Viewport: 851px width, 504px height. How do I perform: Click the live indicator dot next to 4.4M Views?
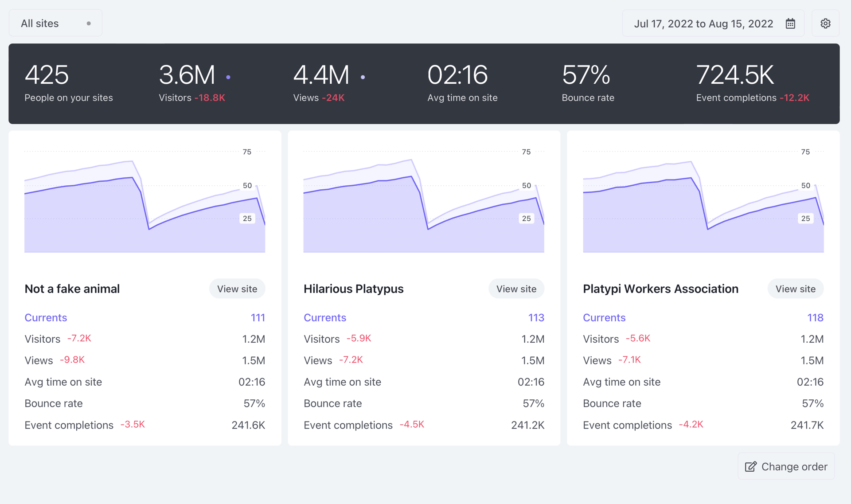point(363,76)
